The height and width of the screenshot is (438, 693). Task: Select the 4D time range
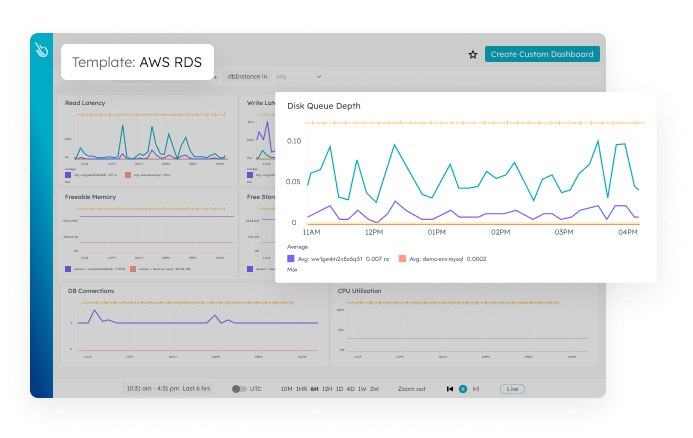pos(350,389)
